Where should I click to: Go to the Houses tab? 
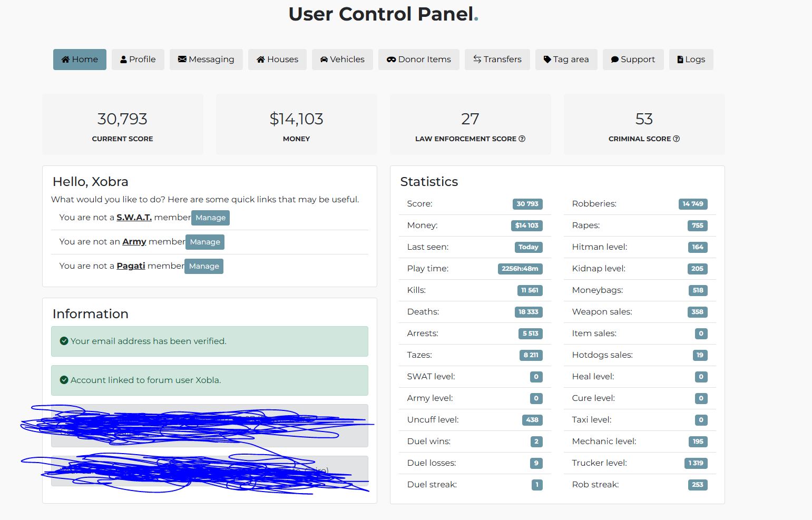coord(277,60)
